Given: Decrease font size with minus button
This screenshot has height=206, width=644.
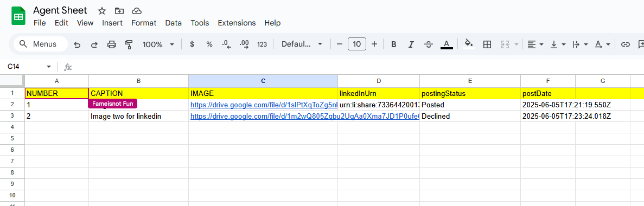Looking at the screenshot, I should [x=339, y=44].
